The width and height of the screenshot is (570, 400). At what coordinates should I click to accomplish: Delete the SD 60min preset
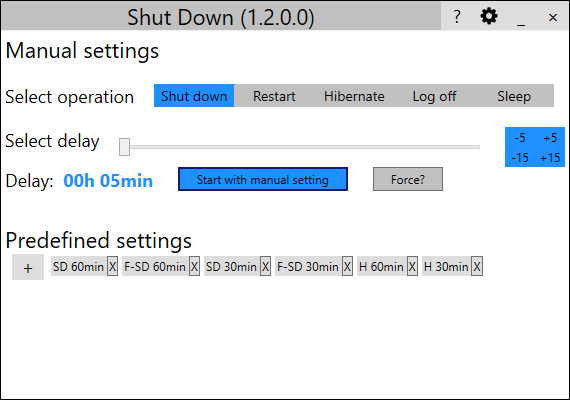(x=112, y=267)
